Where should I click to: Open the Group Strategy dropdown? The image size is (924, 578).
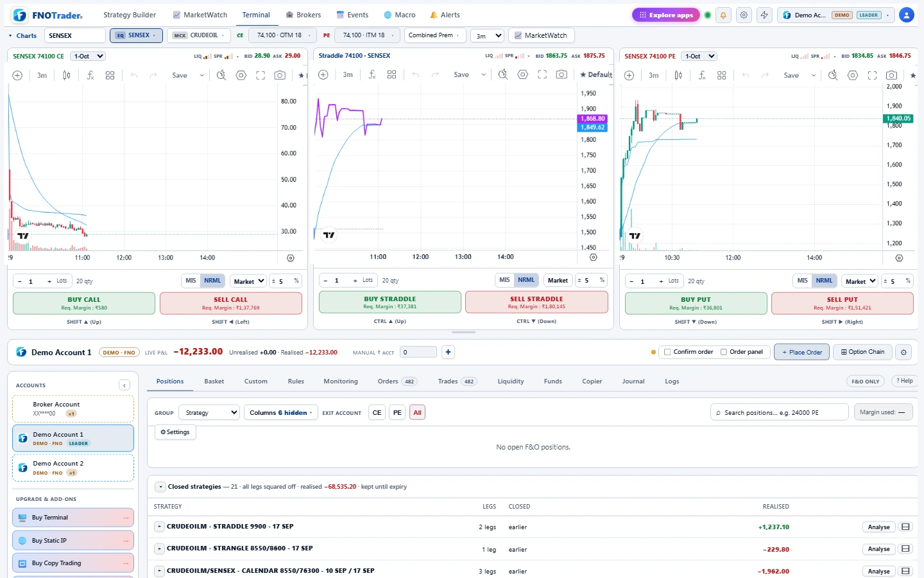click(x=209, y=413)
